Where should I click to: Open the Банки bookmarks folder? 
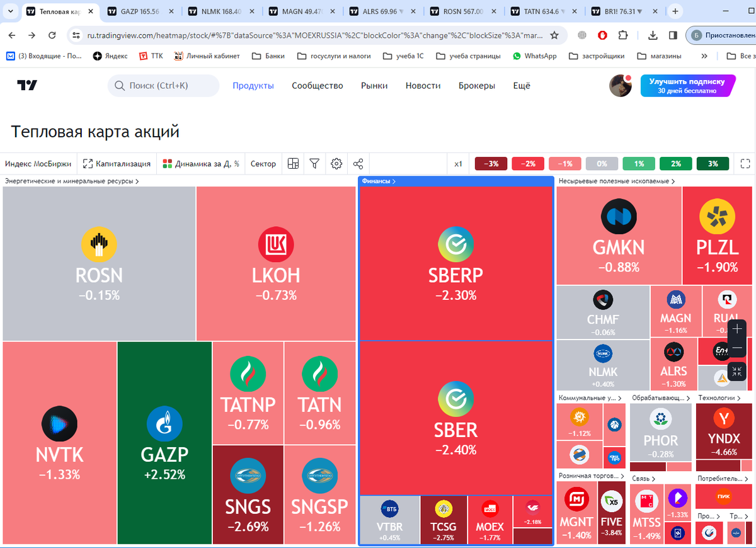pos(268,56)
